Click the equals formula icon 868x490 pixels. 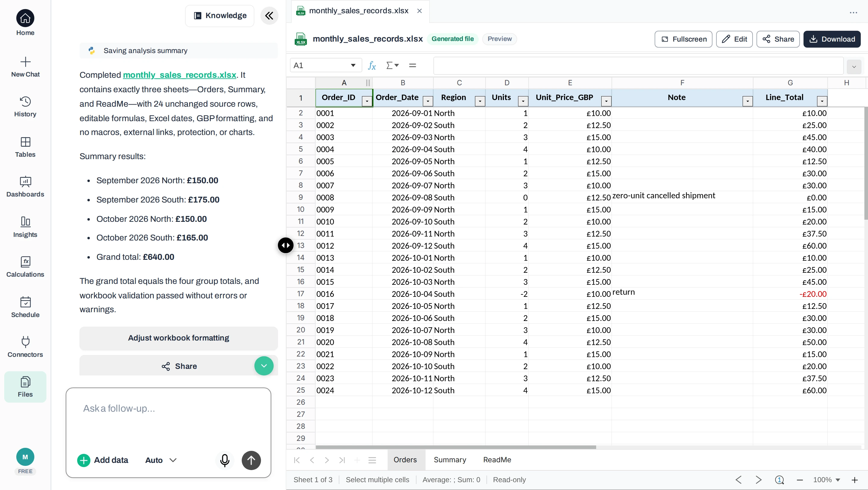click(412, 65)
